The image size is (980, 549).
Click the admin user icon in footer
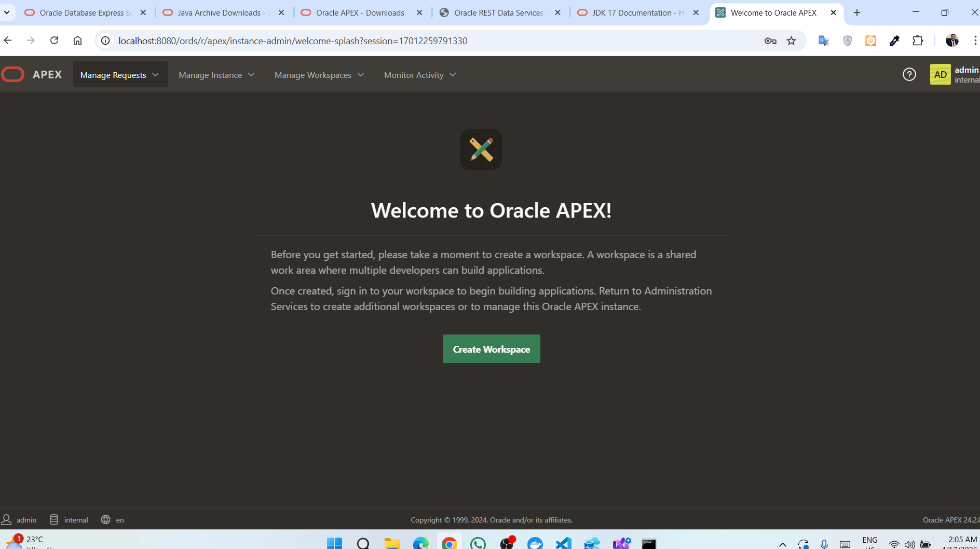[7, 519]
